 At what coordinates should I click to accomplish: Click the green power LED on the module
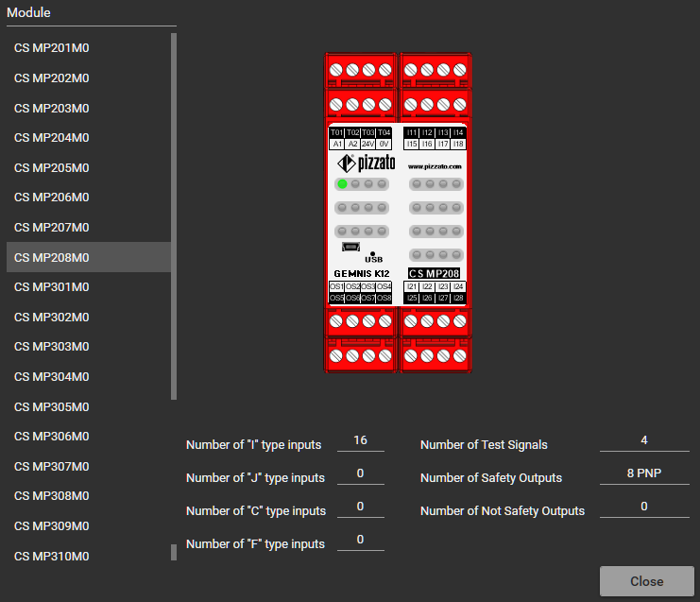[x=343, y=183]
